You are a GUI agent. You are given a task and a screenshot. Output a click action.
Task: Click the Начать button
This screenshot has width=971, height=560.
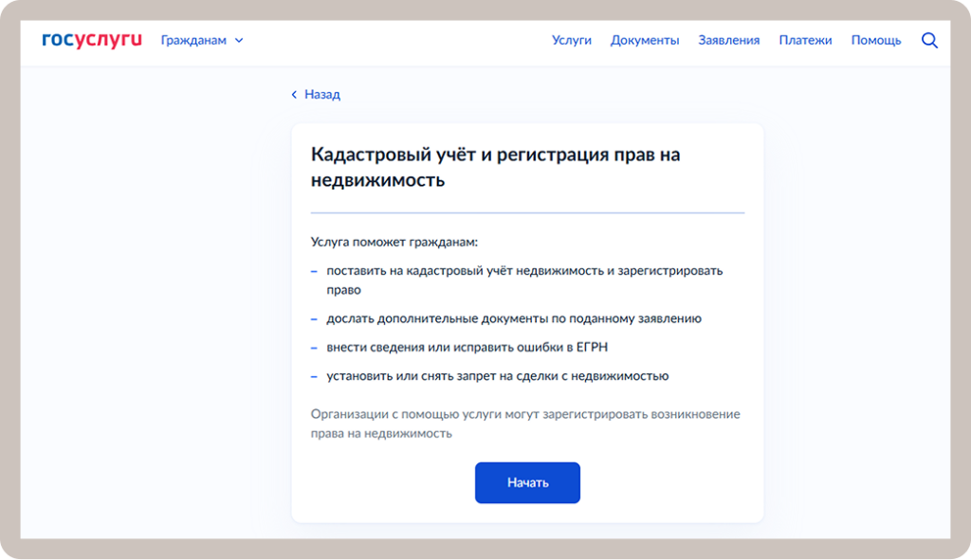tap(527, 482)
